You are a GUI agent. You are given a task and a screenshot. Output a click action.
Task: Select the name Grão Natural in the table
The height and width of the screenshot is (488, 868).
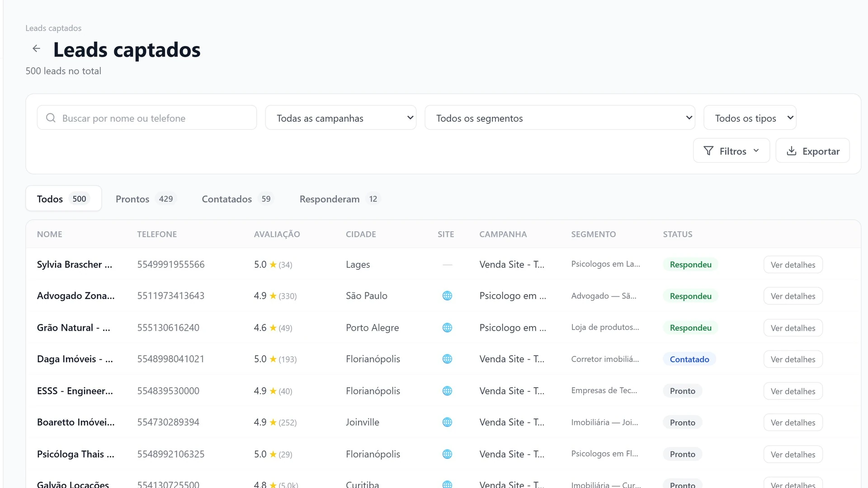(74, 328)
